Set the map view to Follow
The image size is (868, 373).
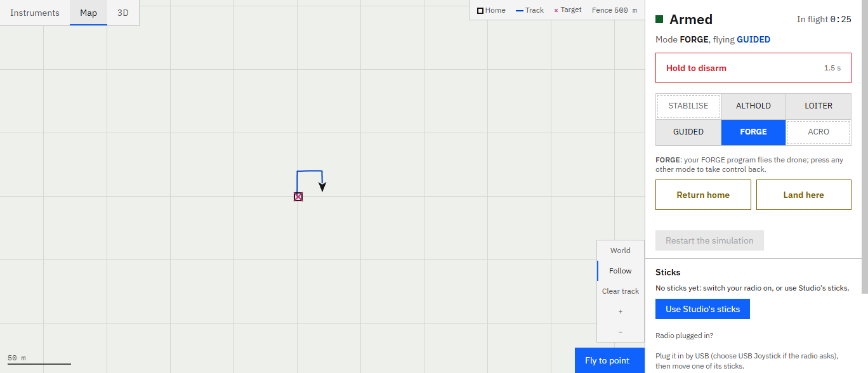click(621, 271)
